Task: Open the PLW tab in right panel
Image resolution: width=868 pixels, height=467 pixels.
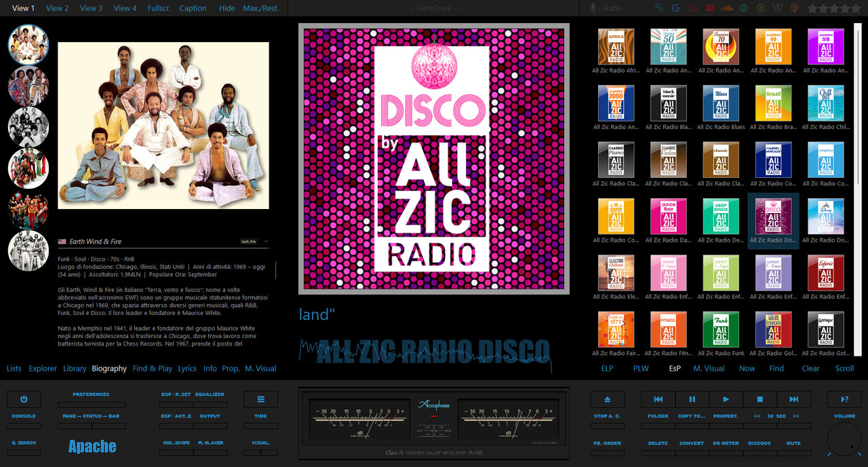Action: pyautogui.click(x=641, y=369)
